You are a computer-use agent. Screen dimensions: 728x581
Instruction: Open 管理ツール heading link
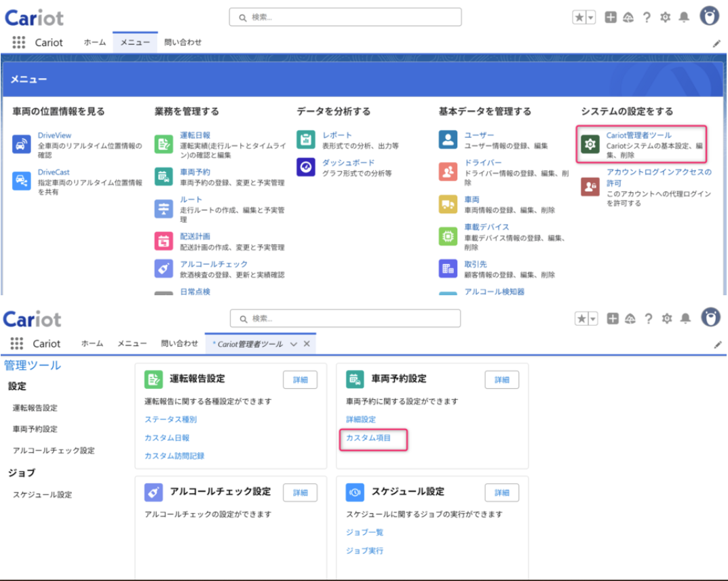pos(32,365)
